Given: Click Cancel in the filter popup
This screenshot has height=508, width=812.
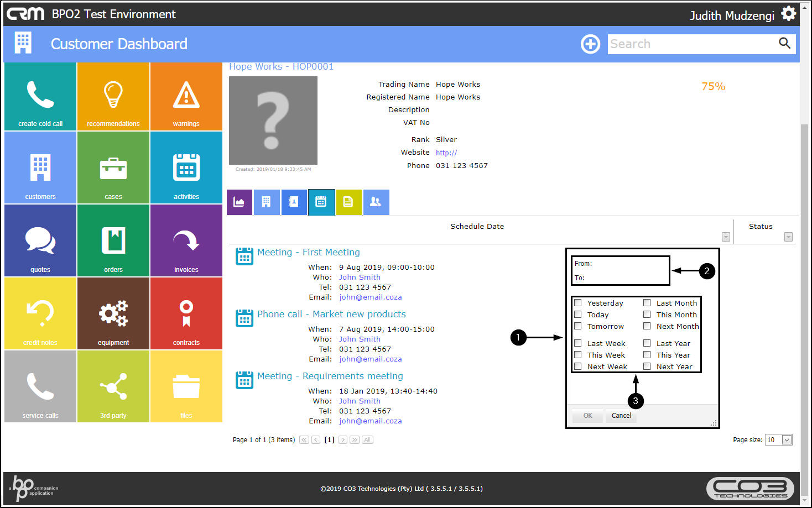Looking at the screenshot, I should (x=621, y=416).
